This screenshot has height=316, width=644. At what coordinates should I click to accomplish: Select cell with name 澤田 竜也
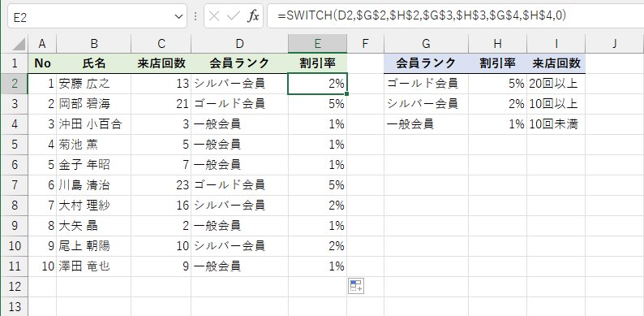(x=94, y=266)
